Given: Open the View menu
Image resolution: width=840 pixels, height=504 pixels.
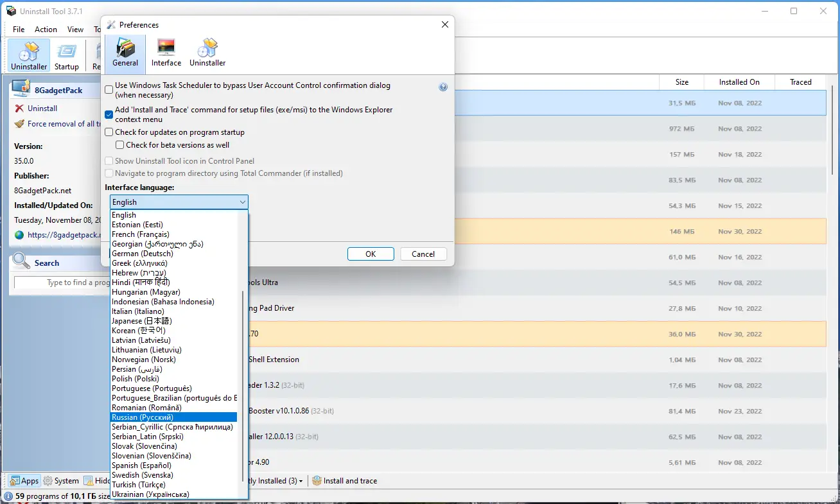Looking at the screenshot, I should [75, 29].
